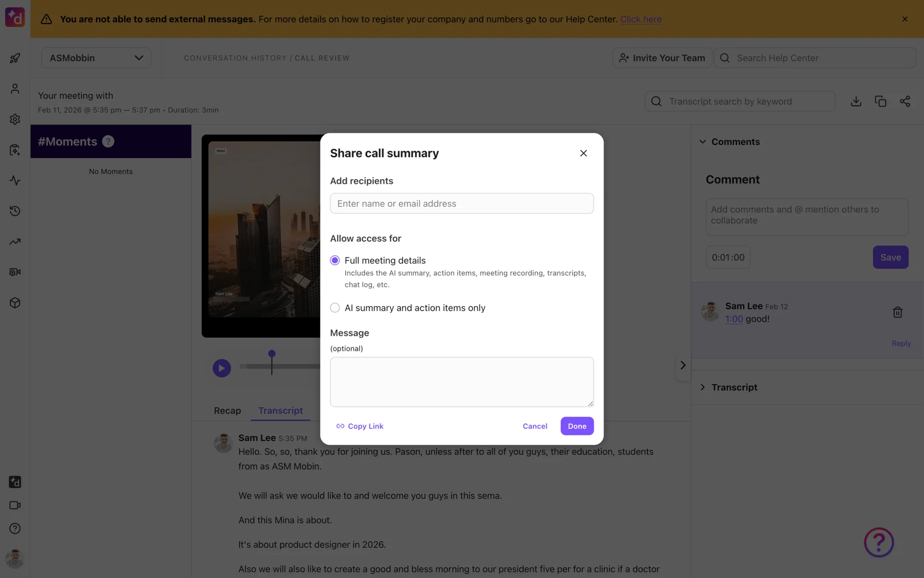Viewport: 924px width, 578px height.
Task: Delete Sam Lee's comment with trash icon
Action: (897, 312)
